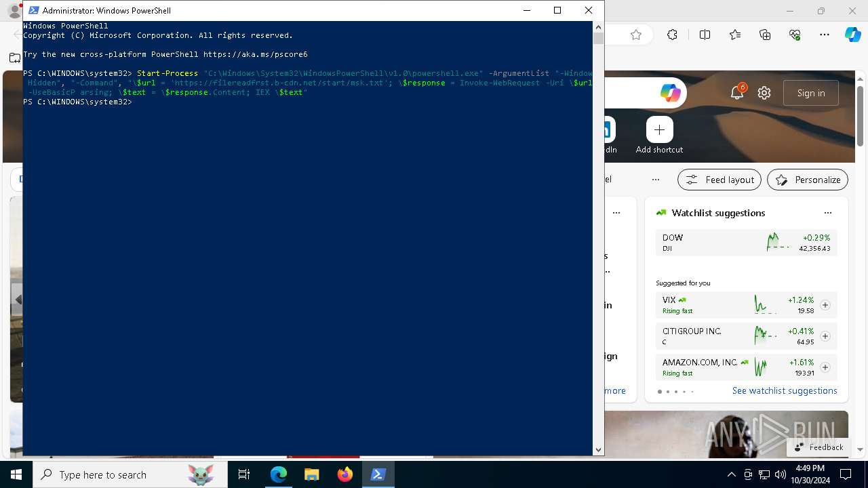Open Copilot sidebar in Edge
This screenshot has height=488, width=868.
(852, 35)
